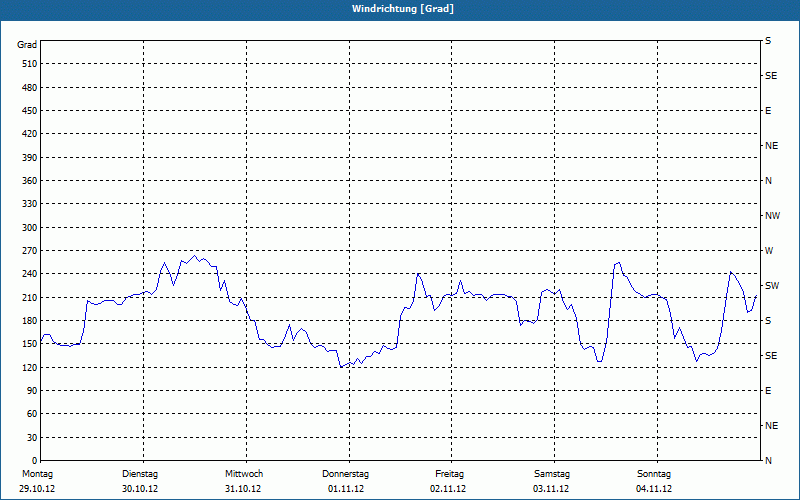This screenshot has height=500, width=800.
Task: Click the '450' y-axis value
Action: click(29, 111)
